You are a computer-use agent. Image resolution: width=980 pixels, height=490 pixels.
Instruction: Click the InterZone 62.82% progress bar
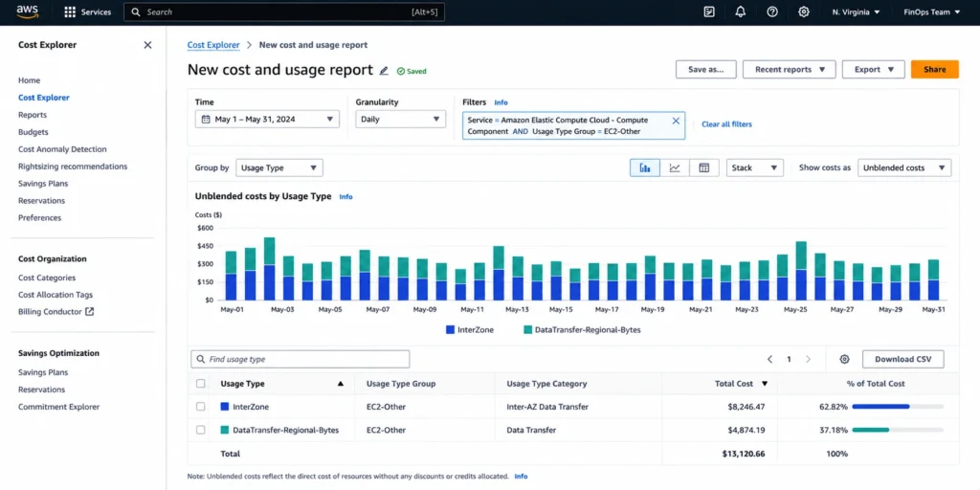click(898, 406)
